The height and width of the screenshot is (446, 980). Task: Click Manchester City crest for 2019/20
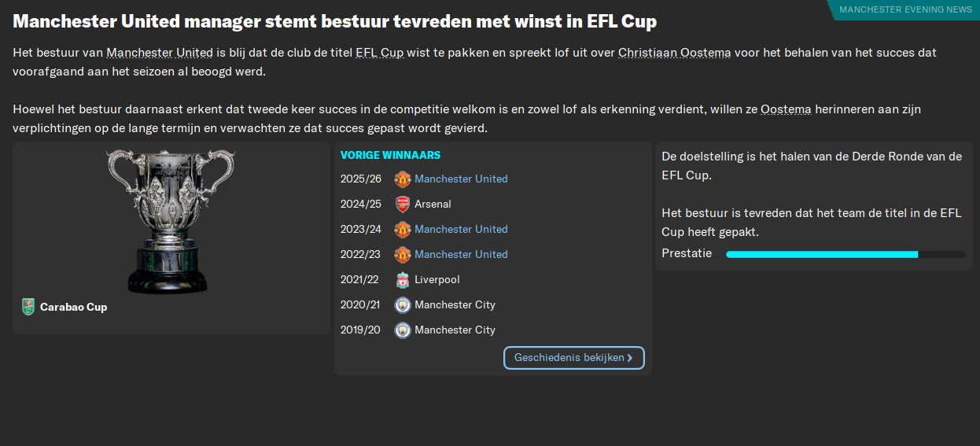(402, 330)
